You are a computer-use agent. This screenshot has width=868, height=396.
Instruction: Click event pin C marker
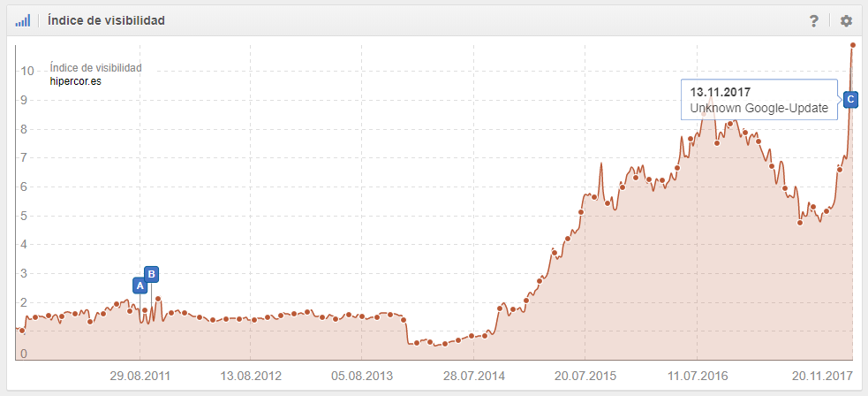(849, 100)
